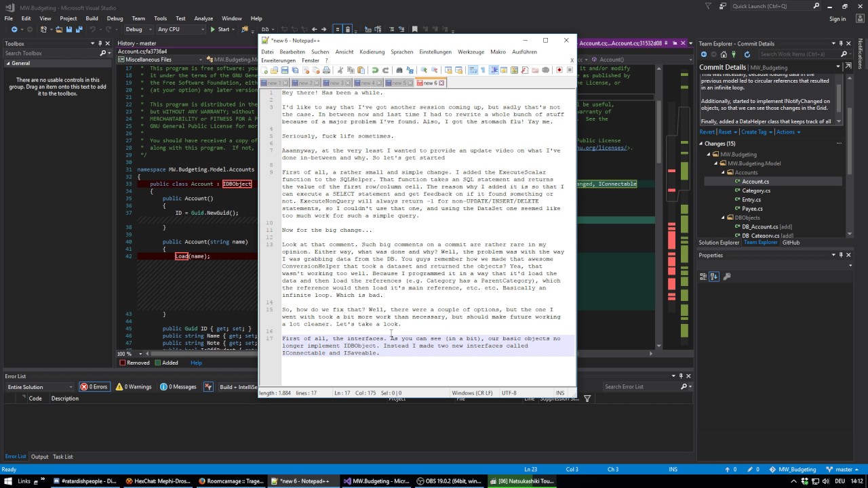
Task: Click the red Record Macro button
Action: click(559, 70)
